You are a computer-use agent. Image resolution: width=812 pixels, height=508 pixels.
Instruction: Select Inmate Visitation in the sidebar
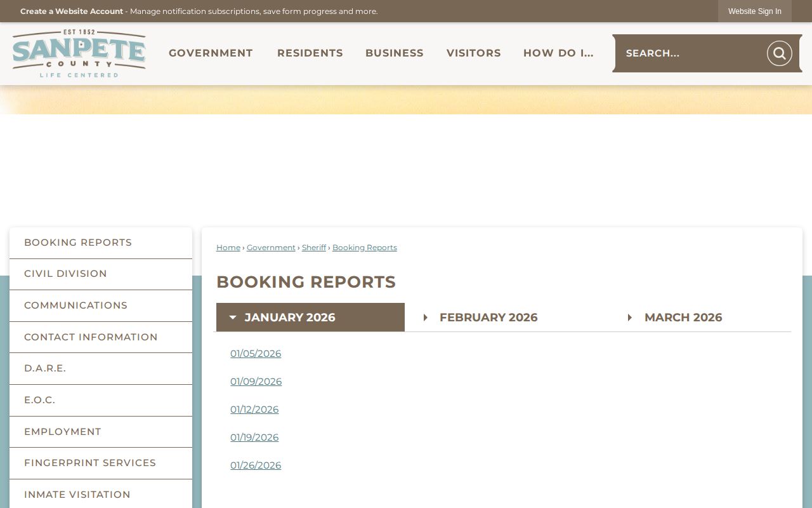tap(101, 494)
